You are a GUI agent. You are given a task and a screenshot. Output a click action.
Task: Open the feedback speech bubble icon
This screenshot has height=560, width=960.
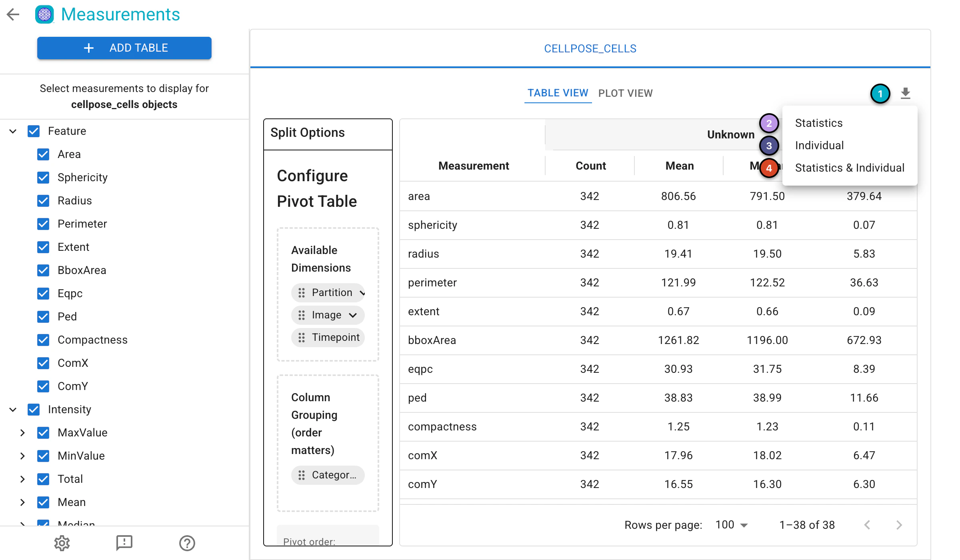tap(124, 543)
